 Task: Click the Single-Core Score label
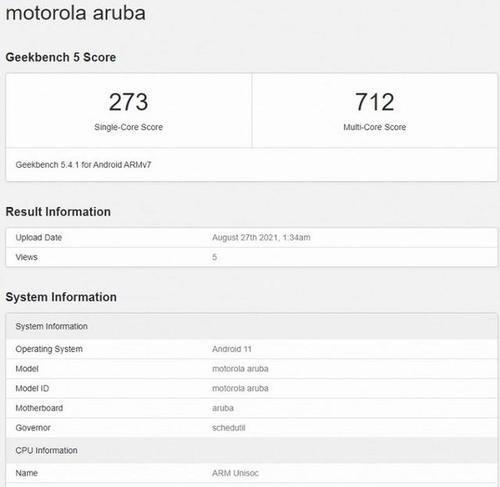pos(128,127)
